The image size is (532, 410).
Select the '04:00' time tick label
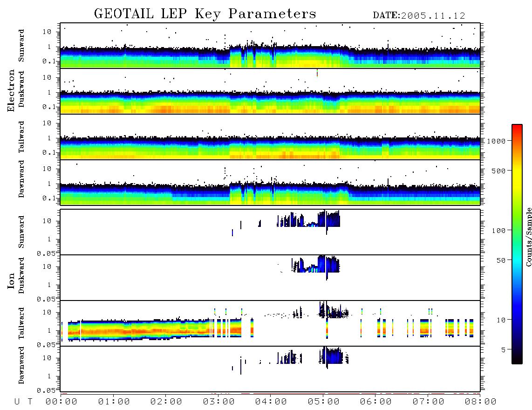pyautogui.click(x=271, y=402)
